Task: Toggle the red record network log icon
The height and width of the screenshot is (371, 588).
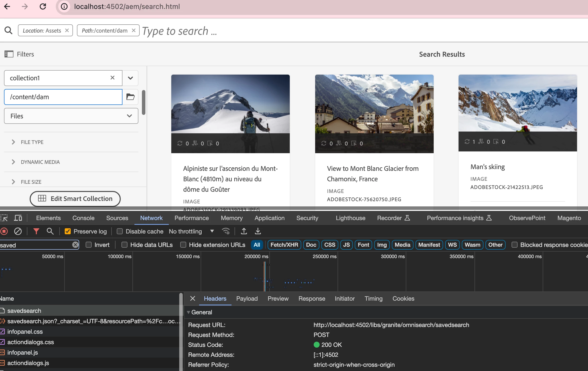Action: 4,231
